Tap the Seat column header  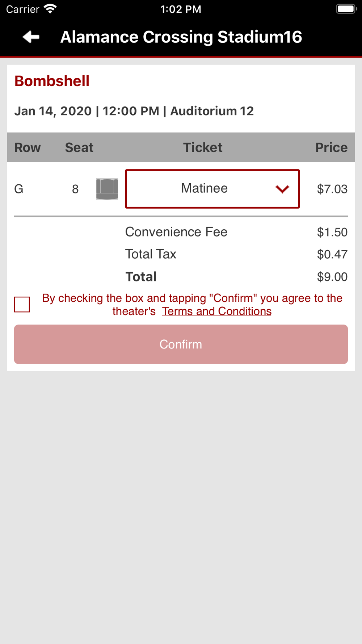(x=79, y=147)
